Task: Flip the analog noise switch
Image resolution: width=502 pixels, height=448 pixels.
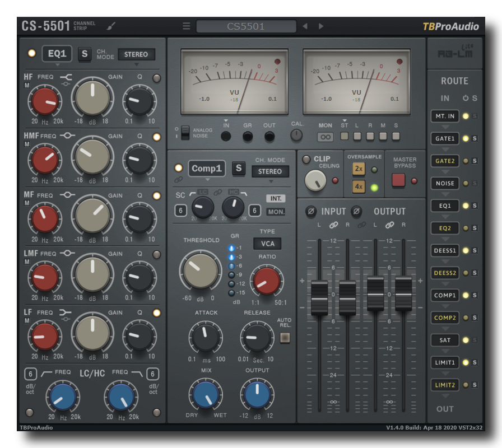Action: (185, 133)
